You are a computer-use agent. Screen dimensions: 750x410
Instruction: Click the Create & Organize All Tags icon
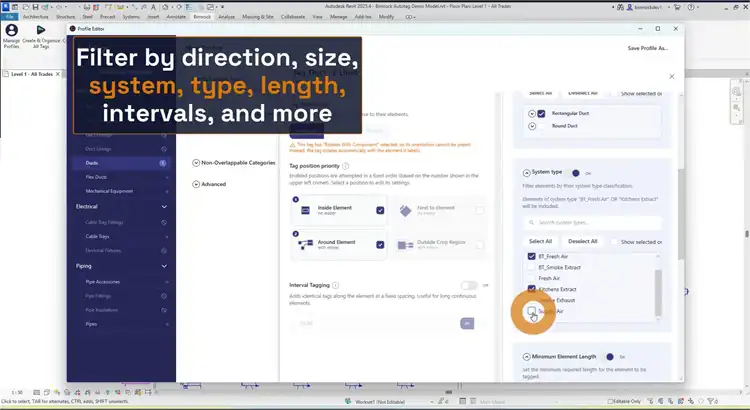[41, 30]
